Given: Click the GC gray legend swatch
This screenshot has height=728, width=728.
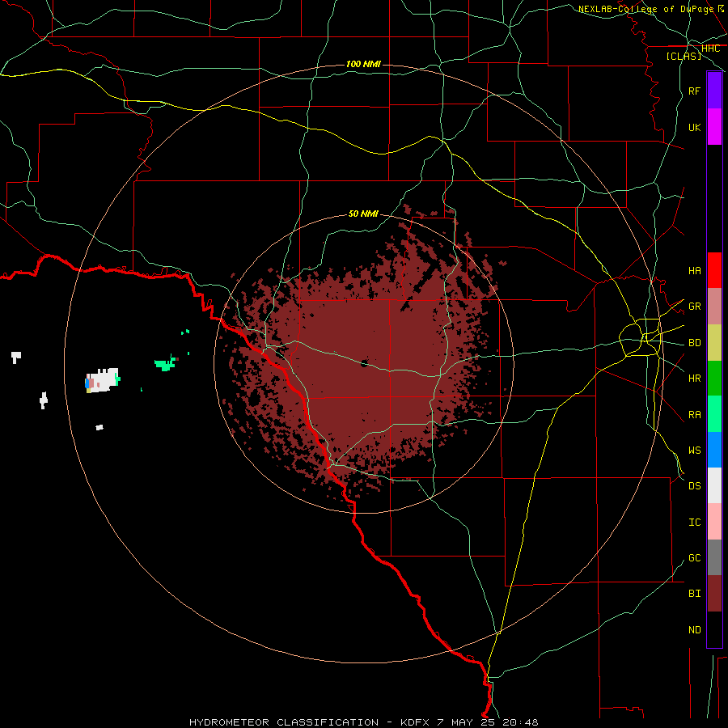Looking at the screenshot, I should coord(714,557).
